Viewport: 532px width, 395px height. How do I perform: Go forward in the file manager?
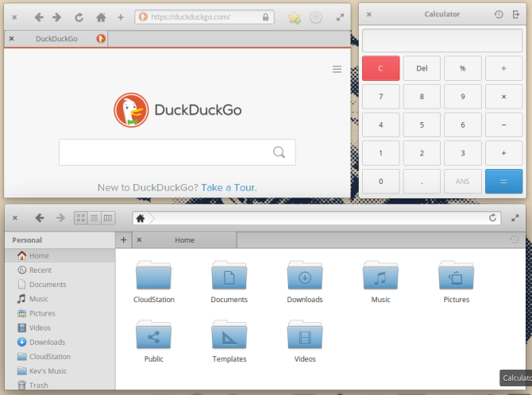point(60,217)
